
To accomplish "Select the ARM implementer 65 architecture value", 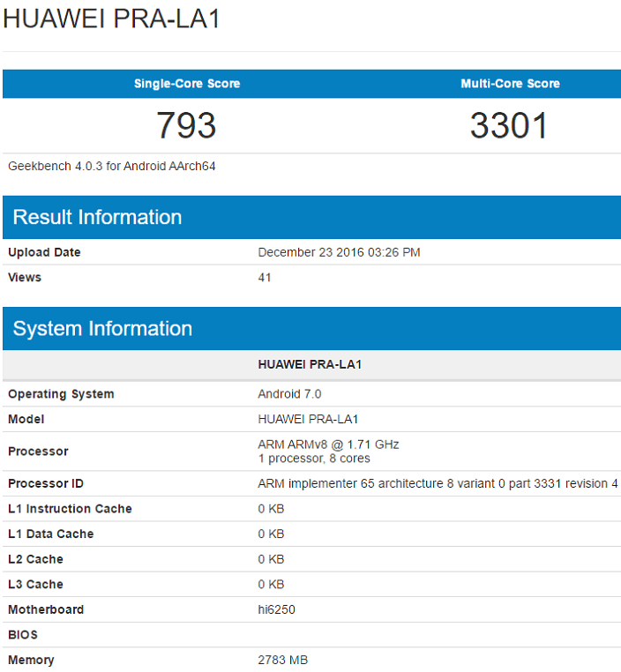I will [438, 483].
